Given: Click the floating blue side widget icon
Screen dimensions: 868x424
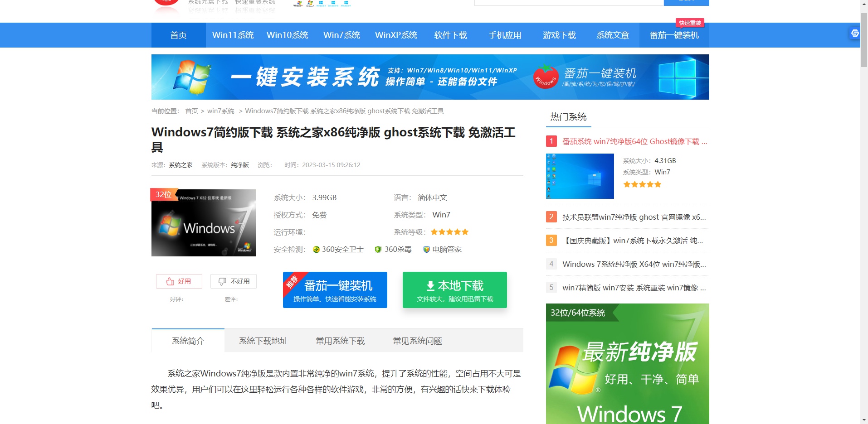Looking at the screenshot, I should tap(855, 33).
